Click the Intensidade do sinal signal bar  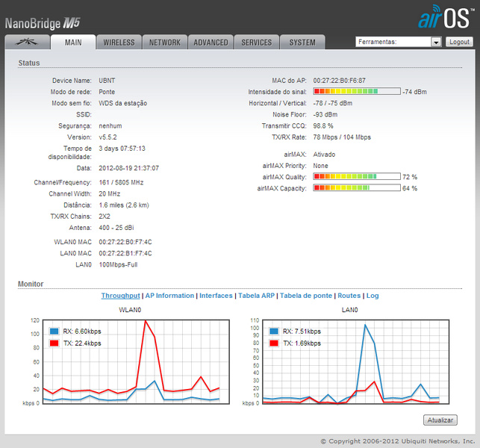357,91
